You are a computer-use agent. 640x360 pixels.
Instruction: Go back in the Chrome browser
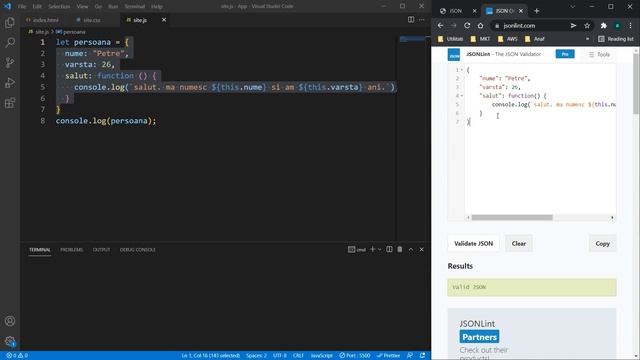(x=440, y=25)
